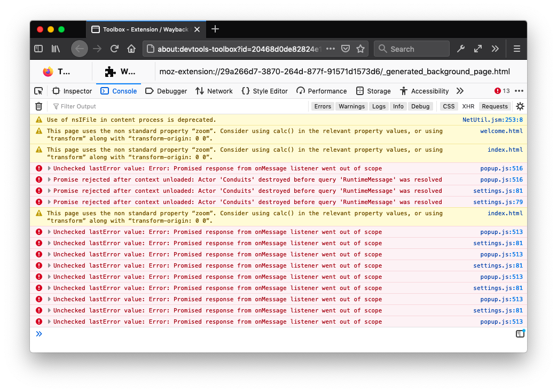
Task: Enter full screen with the arrows icon
Action: (478, 49)
